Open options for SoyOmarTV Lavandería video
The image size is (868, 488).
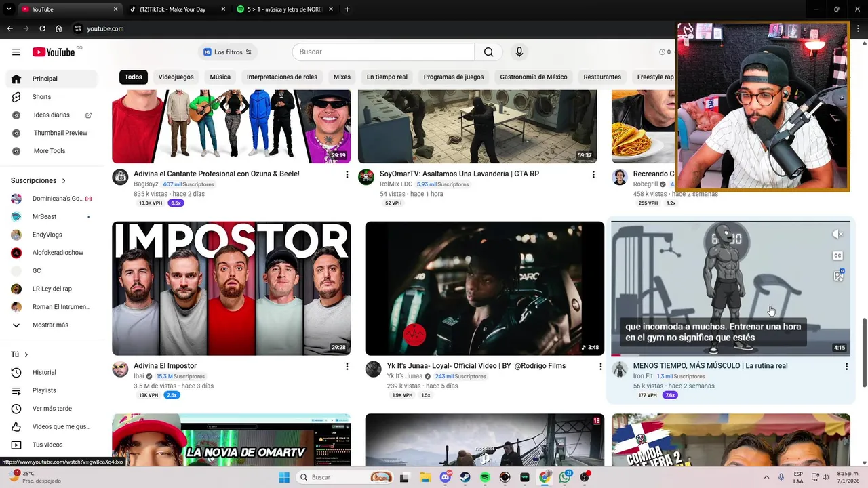coord(593,175)
